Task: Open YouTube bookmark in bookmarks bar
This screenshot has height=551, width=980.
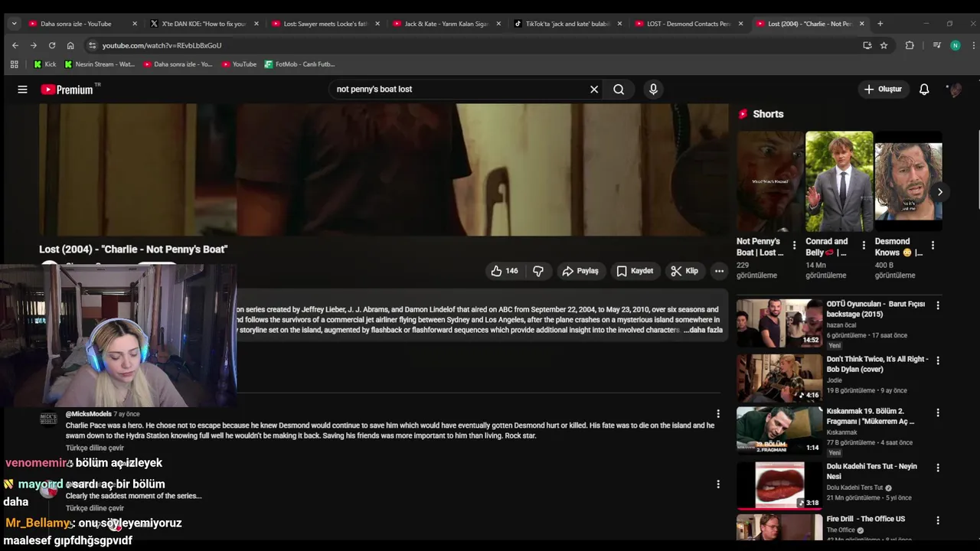Action: pos(239,64)
